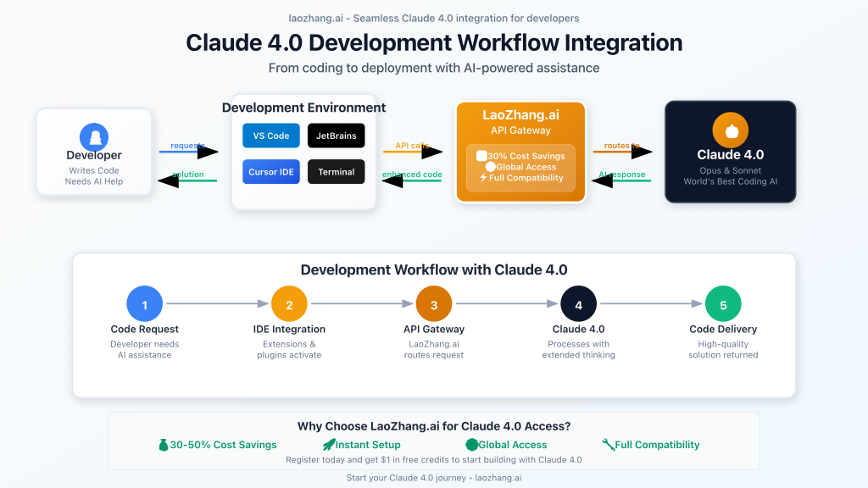Click the money bag icon beside Cost Savings
The width and height of the screenshot is (868, 488).
coord(164,445)
